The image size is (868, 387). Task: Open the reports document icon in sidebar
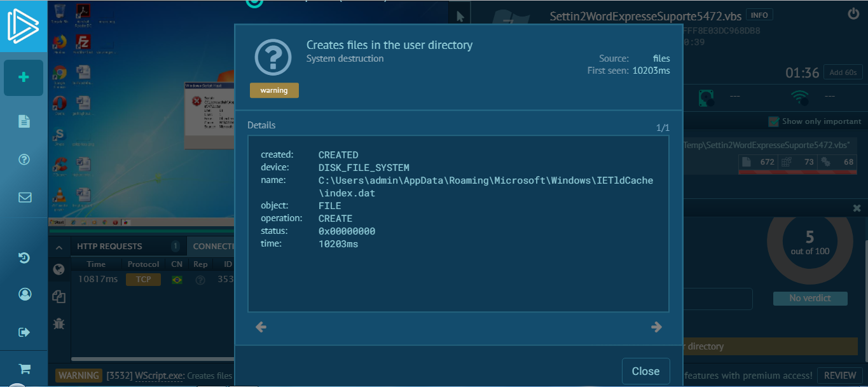[24, 121]
